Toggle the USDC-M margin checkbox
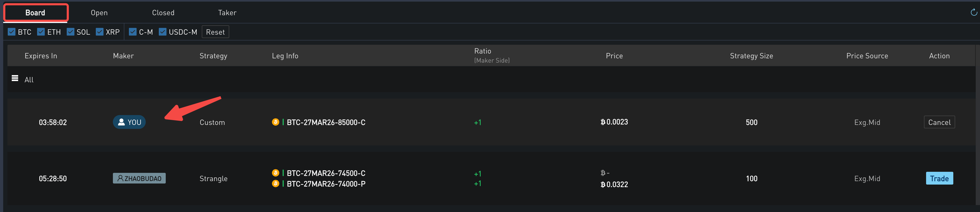980x212 pixels. point(163,32)
